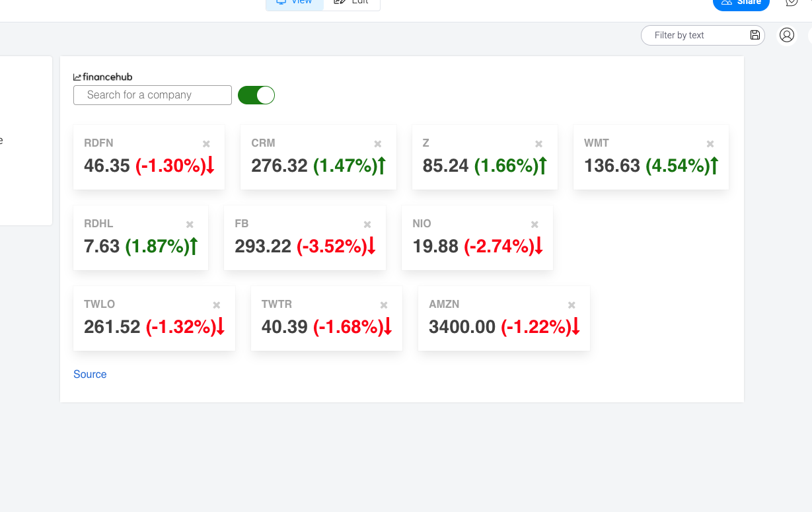Open the user profile icon
Viewport: 812px width, 512px height.
coord(787,35)
